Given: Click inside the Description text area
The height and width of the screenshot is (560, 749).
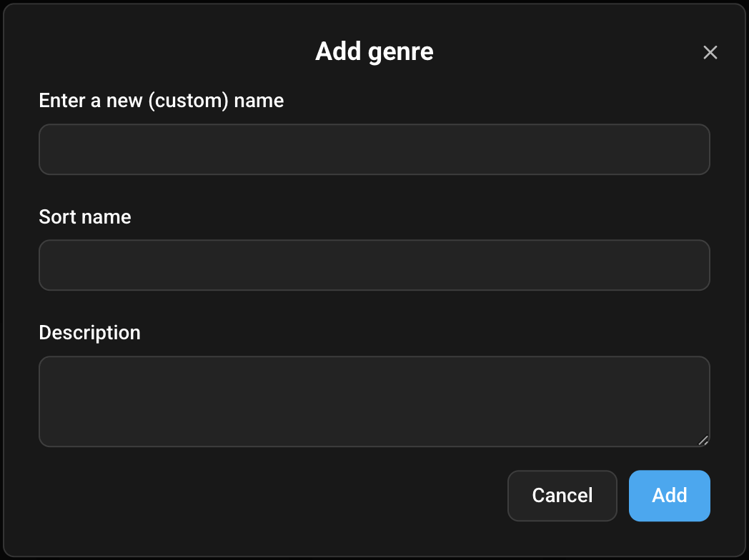Looking at the screenshot, I should pyautogui.click(x=374, y=401).
